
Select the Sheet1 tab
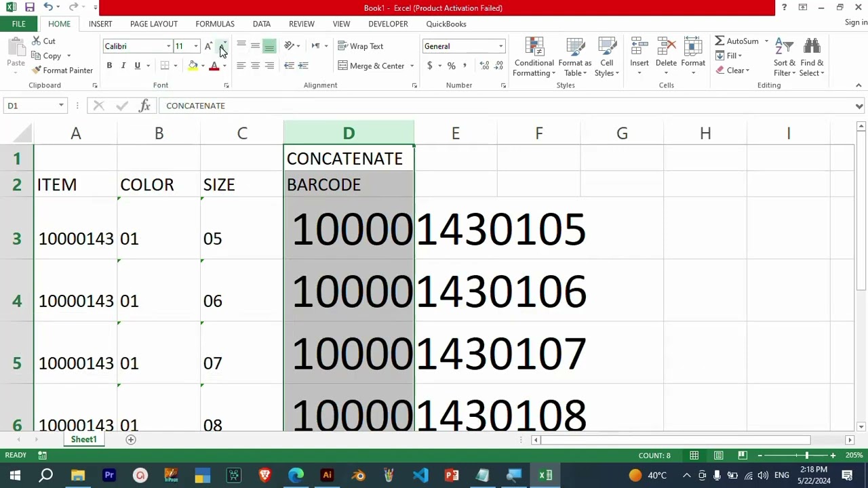(84, 440)
